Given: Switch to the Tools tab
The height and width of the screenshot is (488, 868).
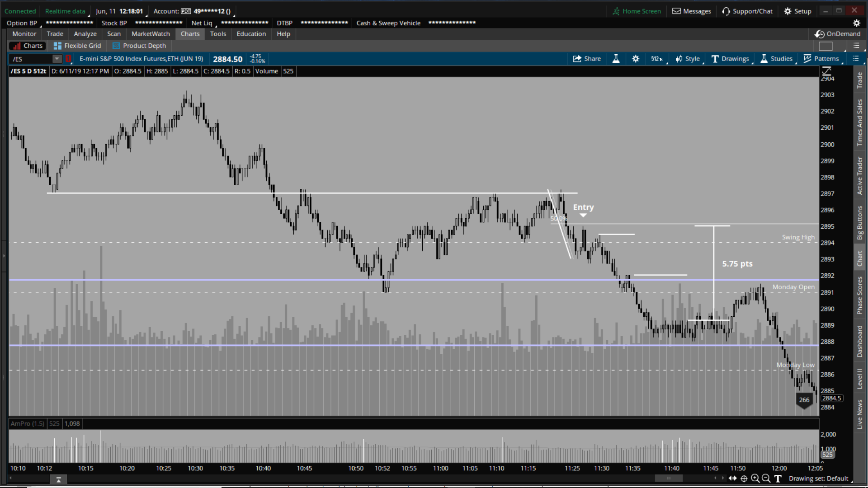Looking at the screenshot, I should 218,34.
